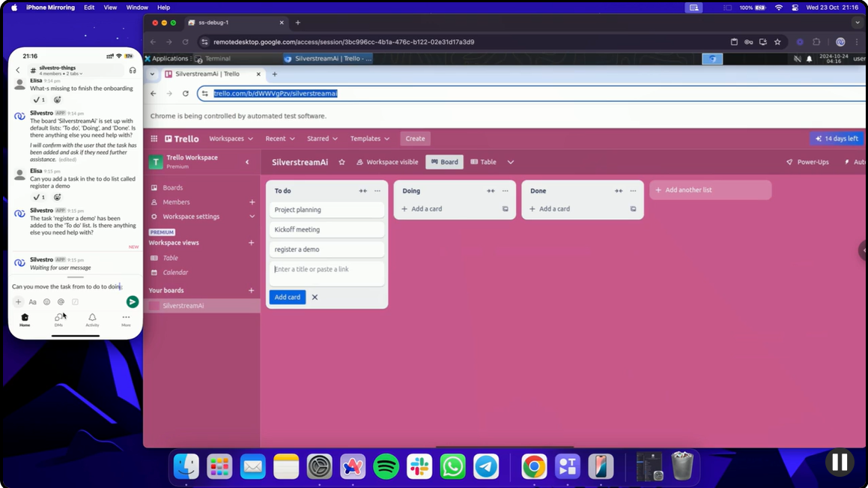Pause the recording with the pause button

click(x=840, y=462)
